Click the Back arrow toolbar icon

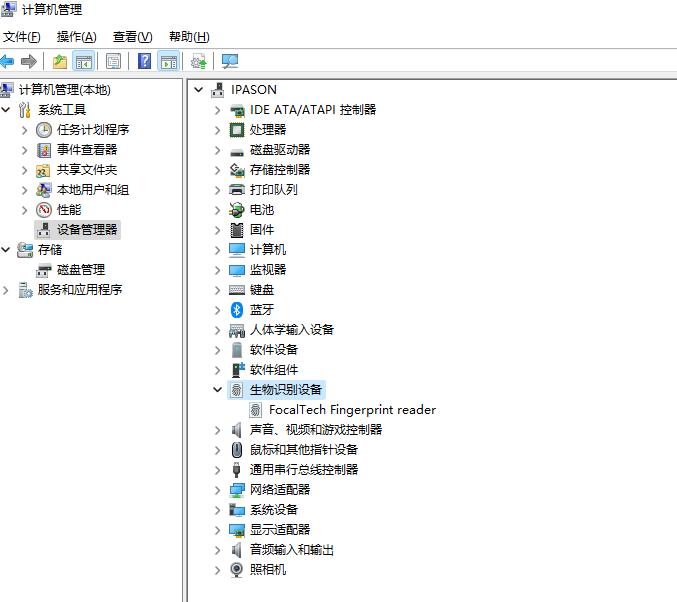pos(7,61)
